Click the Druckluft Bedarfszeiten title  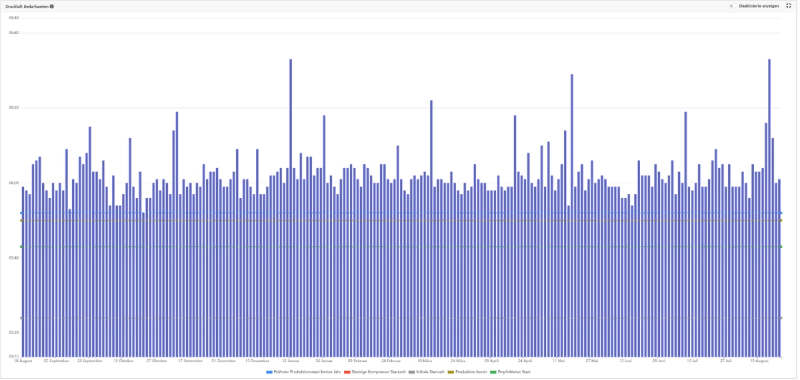(x=27, y=7)
